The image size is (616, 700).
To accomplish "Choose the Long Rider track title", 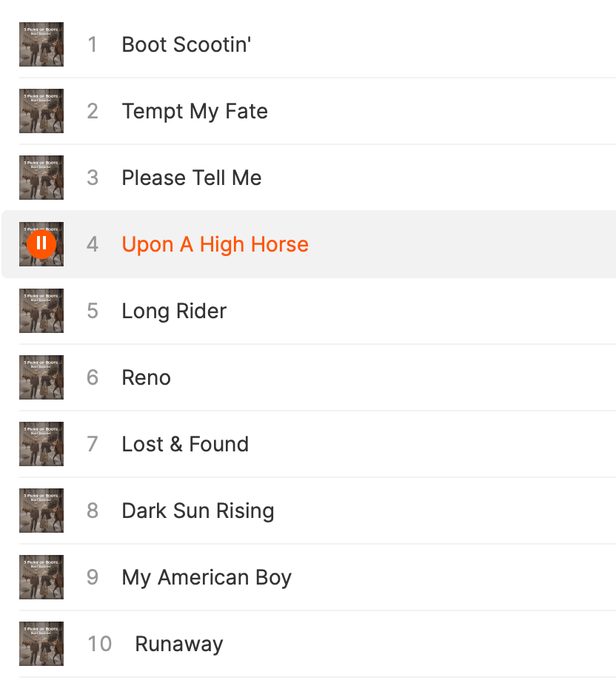I will tap(174, 311).
